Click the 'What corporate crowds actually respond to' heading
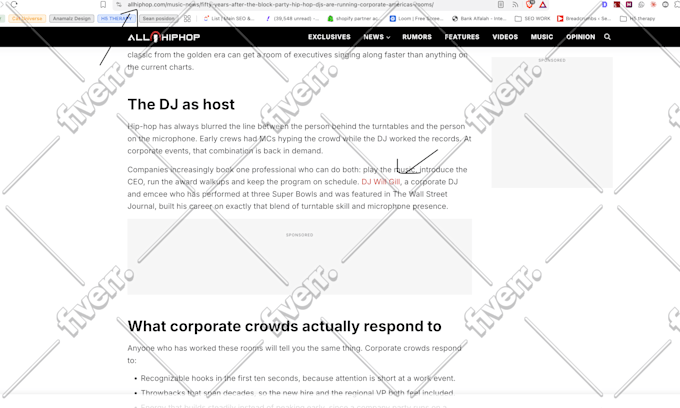The width and height of the screenshot is (680, 408). (x=284, y=326)
